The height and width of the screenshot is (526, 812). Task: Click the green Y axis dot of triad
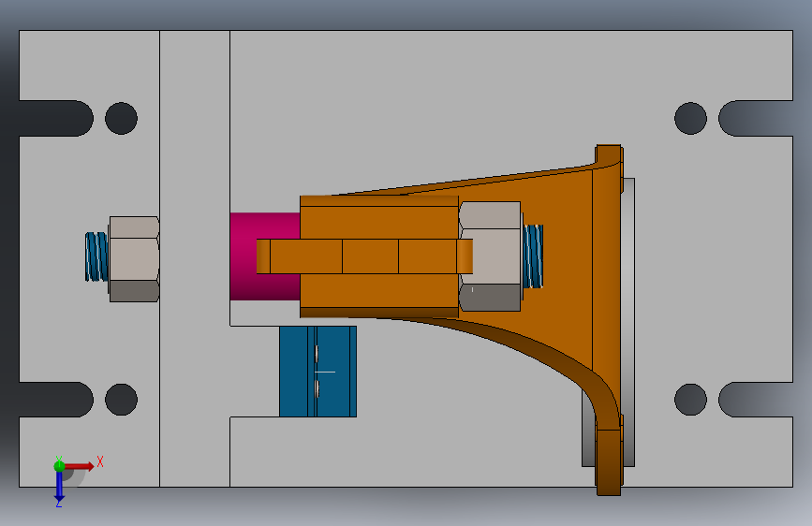(x=59, y=466)
